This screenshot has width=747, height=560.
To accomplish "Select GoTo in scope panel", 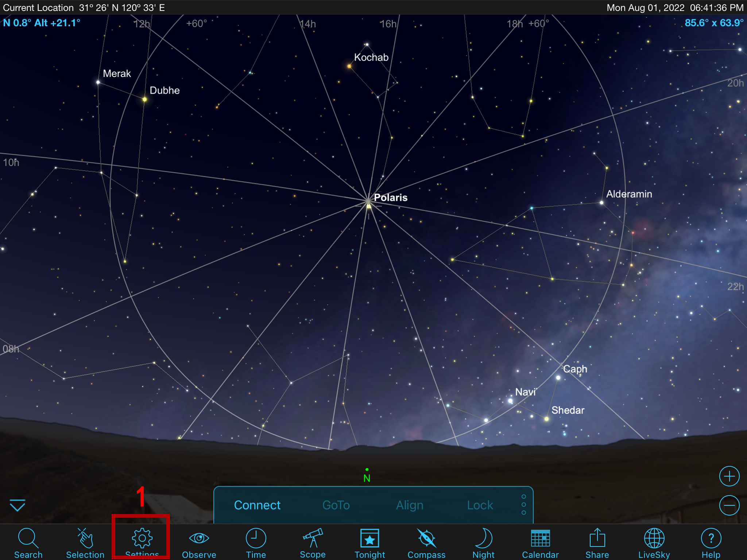I will click(x=336, y=505).
